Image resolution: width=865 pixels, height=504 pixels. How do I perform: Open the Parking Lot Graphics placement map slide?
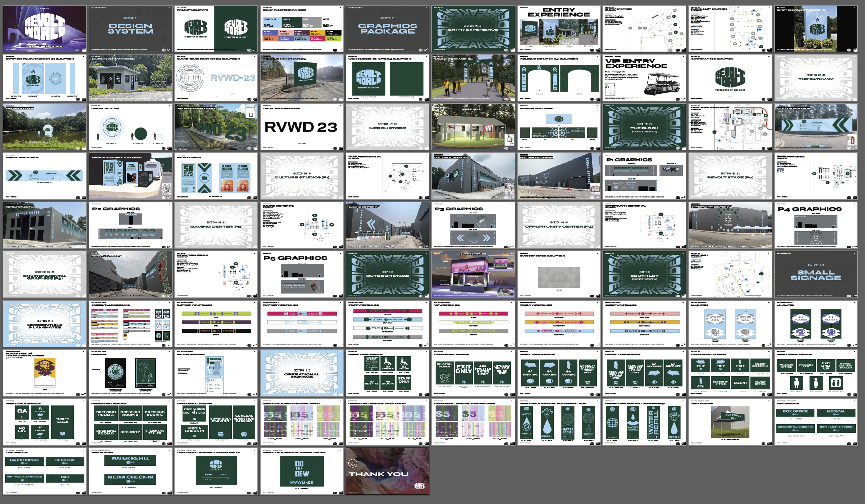click(730, 29)
